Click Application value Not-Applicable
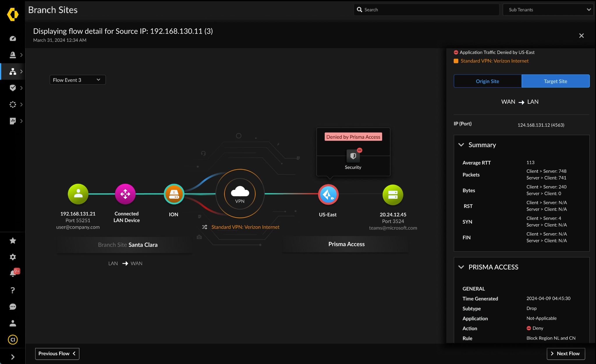The height and width of the screenshot is (364, 596). coord(541,318)
